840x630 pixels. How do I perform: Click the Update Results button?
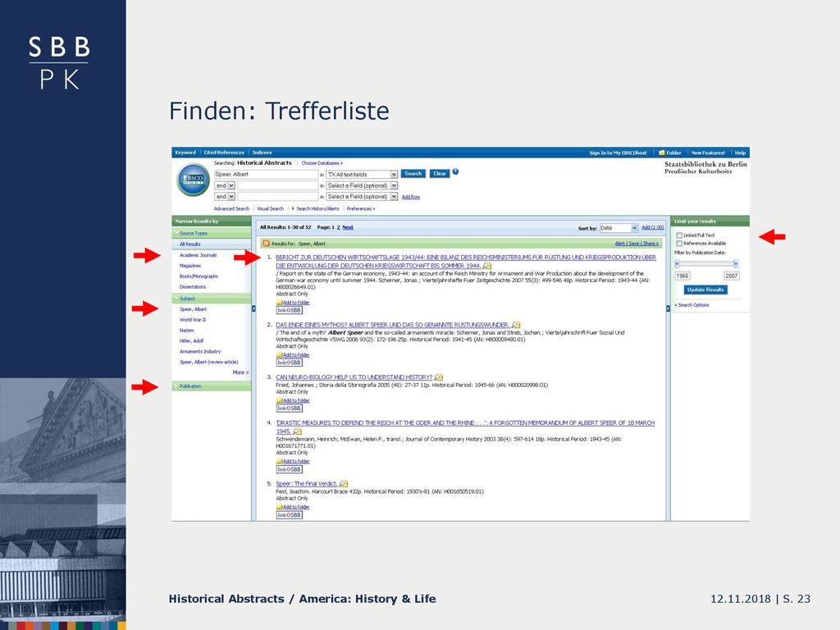705,290
